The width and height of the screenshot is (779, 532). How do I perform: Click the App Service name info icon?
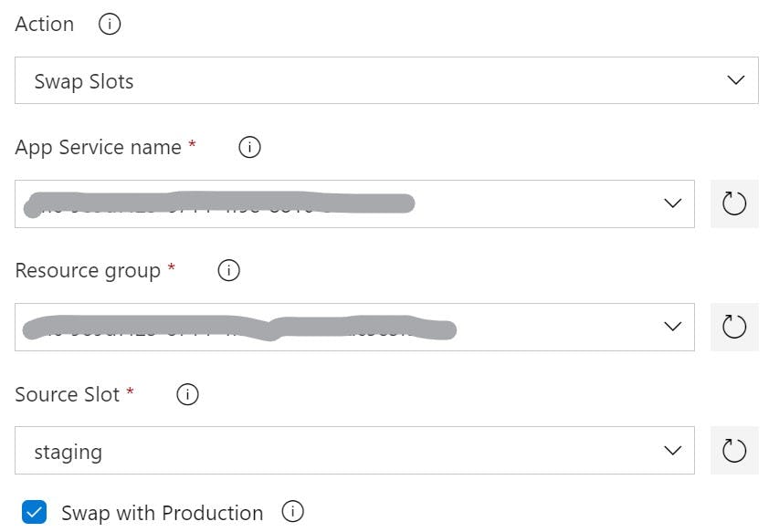coord(248,147)
